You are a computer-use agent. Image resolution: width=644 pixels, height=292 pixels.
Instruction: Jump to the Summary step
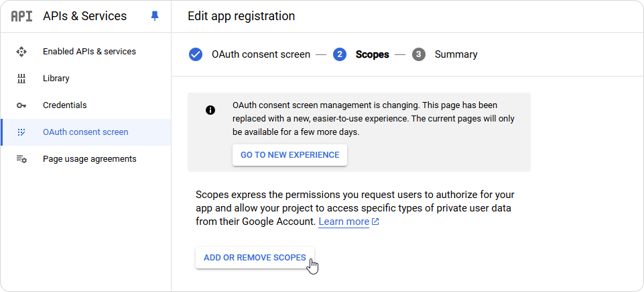[x=456, y=54]
